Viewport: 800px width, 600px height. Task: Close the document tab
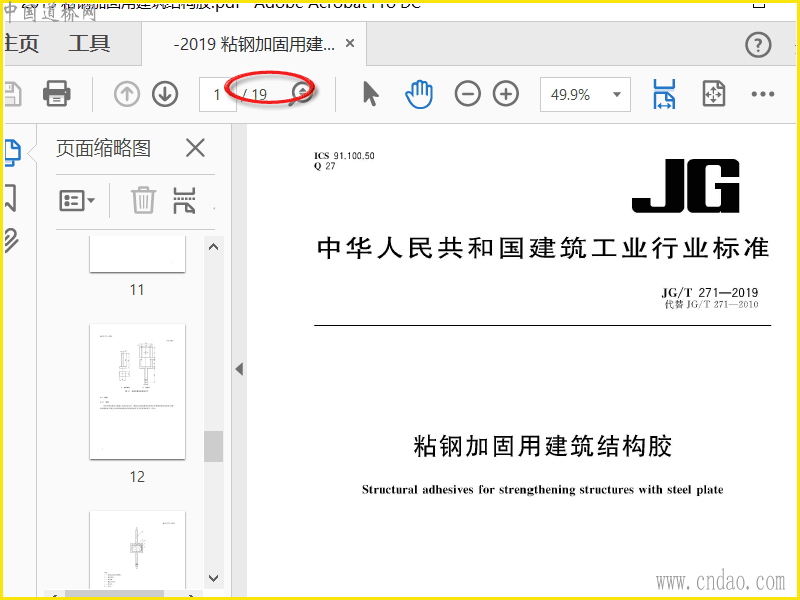click(350, 43)
